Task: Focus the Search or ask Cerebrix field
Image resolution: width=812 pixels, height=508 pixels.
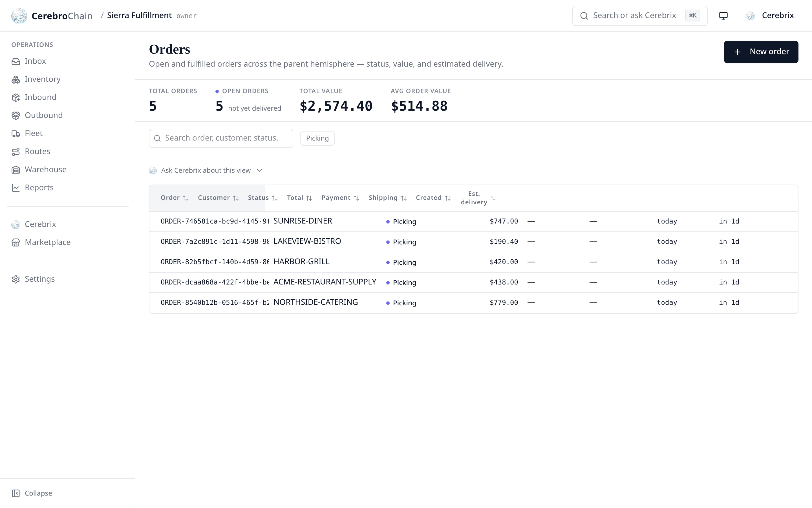Action: [639, 16]
